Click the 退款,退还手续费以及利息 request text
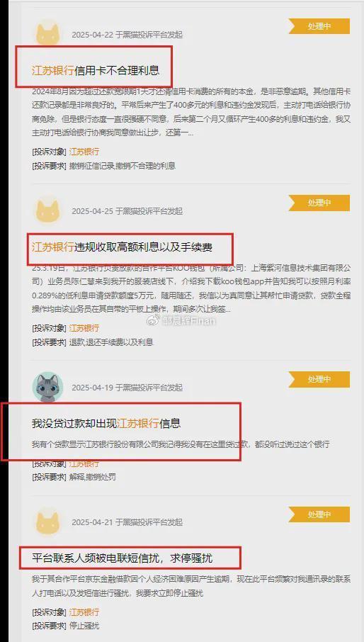Image resolution: width=364 pixels, height=642 pixels. click(111, 342)
